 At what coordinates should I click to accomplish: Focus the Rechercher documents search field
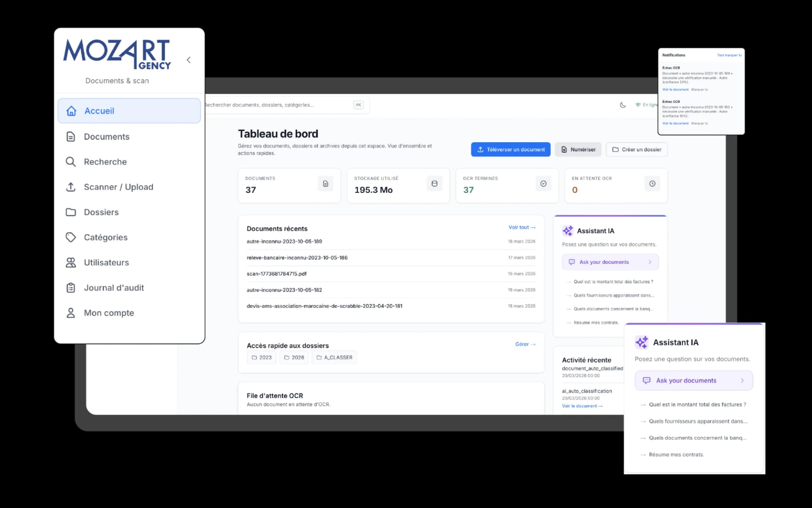287,105
